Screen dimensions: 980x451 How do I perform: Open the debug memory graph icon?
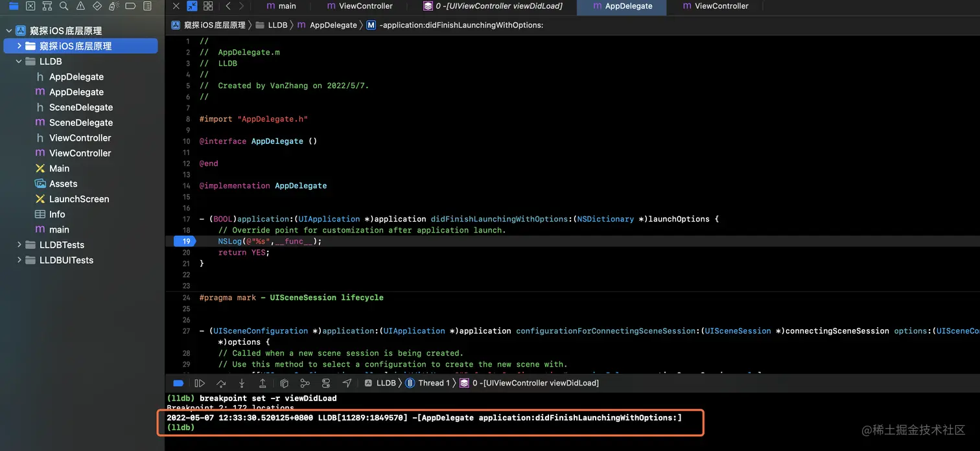click(x=305, y=383)
